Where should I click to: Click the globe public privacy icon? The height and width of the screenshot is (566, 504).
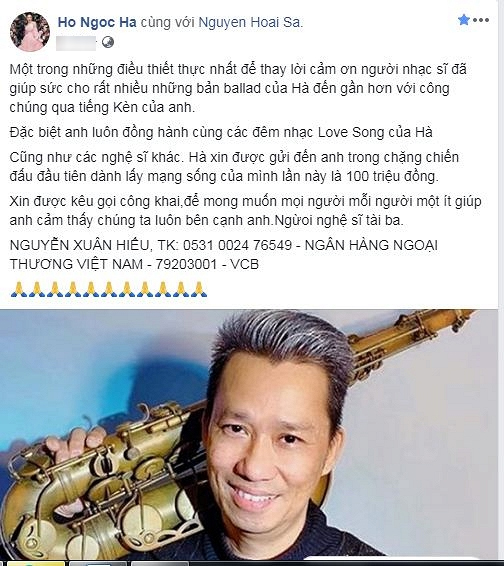click(108, 42)
